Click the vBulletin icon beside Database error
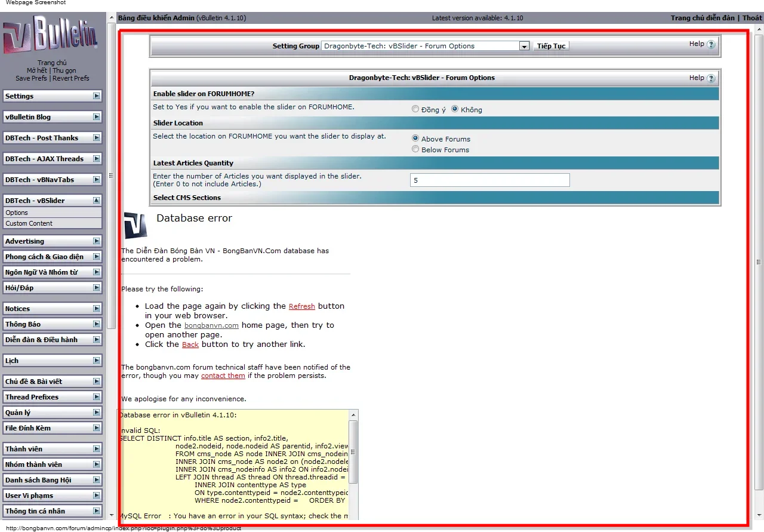764x532 pixels. click(135, 225)
